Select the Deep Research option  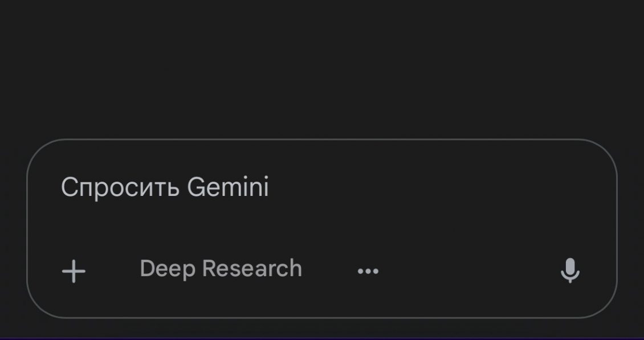click(x=221, y=269)
